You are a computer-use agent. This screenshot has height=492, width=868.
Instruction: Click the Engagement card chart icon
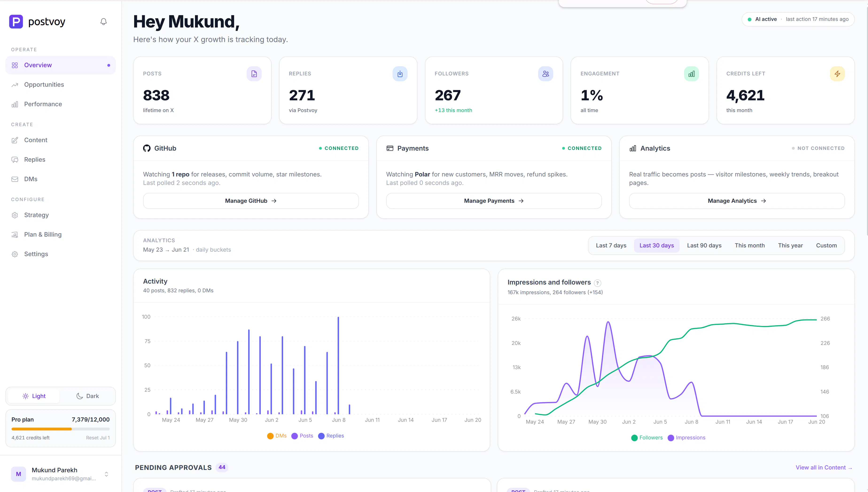tap(691, 74)
